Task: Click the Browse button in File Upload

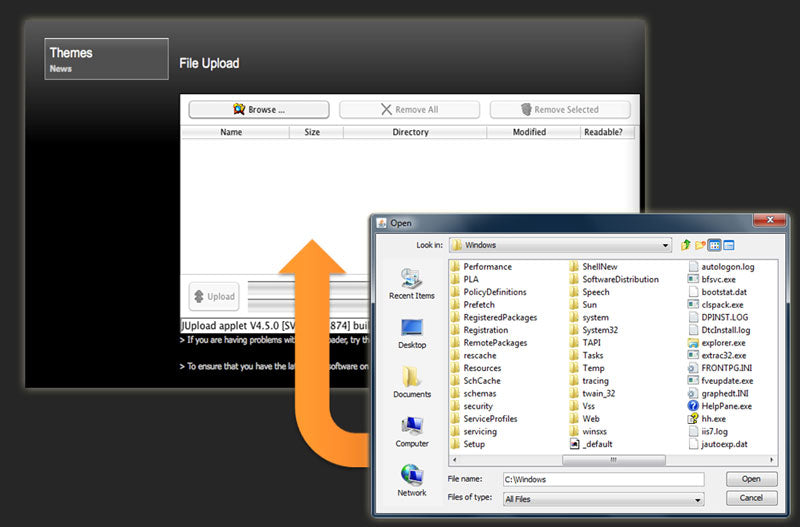Action: (x=259, y=110)
